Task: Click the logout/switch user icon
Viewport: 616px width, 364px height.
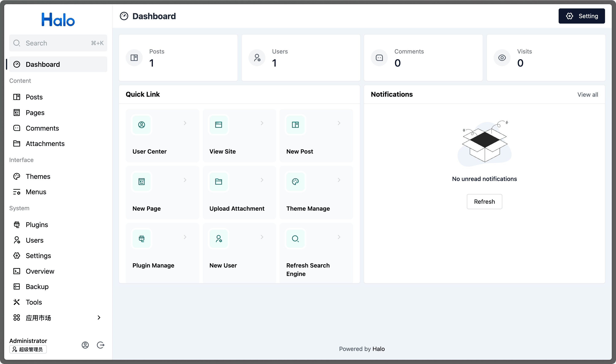Action: point(101,344)
